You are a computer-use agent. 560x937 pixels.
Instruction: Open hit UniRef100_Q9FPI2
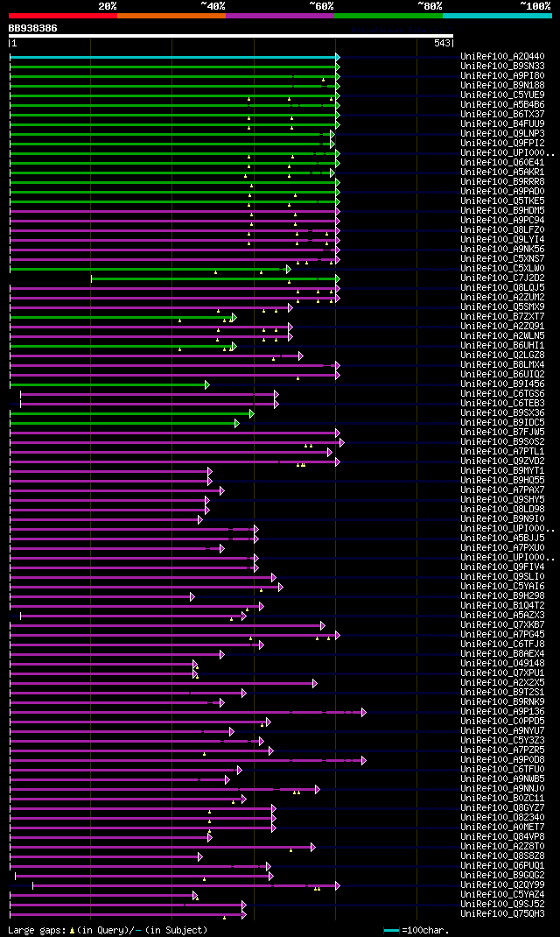point(502,144)
